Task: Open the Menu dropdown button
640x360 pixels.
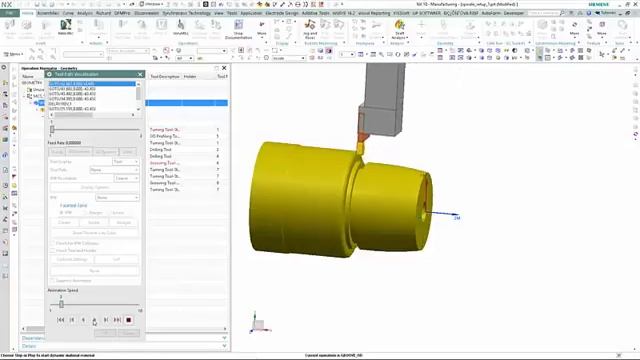Action: point(13,54)
